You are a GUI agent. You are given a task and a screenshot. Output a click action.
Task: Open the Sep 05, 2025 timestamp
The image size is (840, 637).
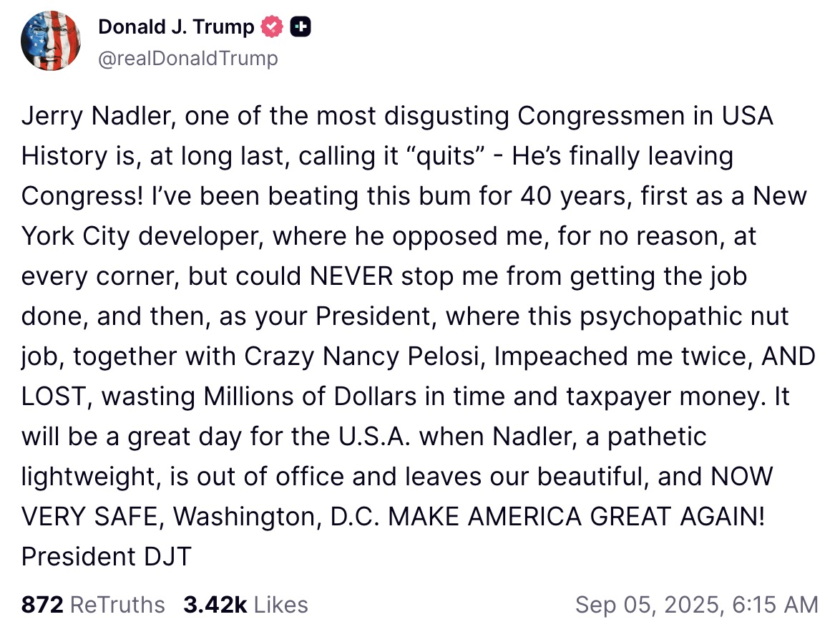pos(696,605)
